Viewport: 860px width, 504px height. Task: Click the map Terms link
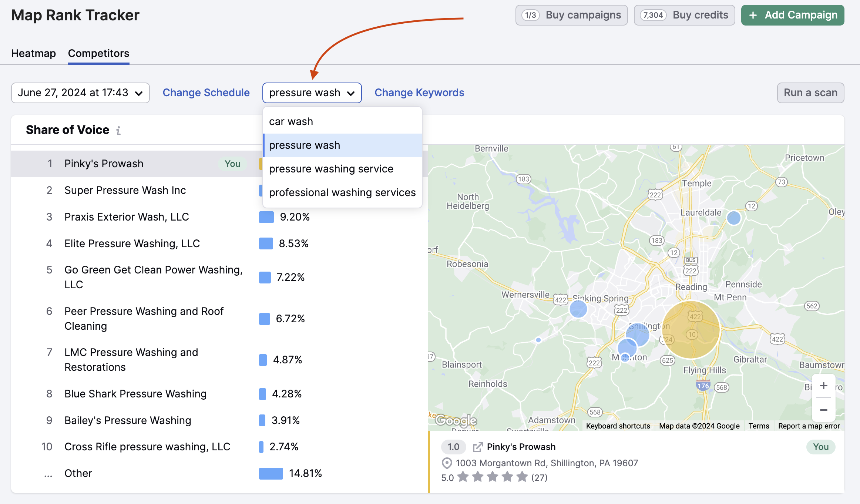pyautogui.click(x=759, y=426)
